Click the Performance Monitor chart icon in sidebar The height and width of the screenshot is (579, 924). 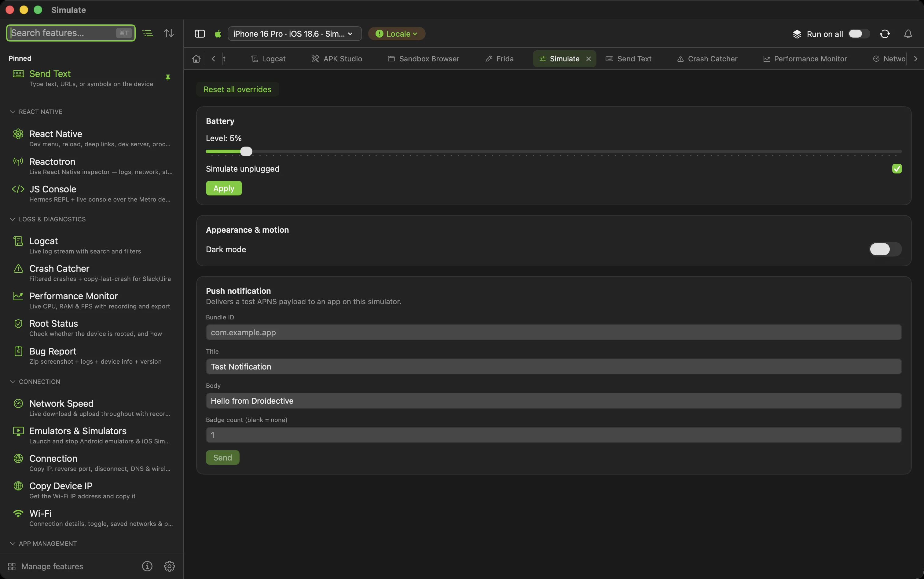click(18, 296)
